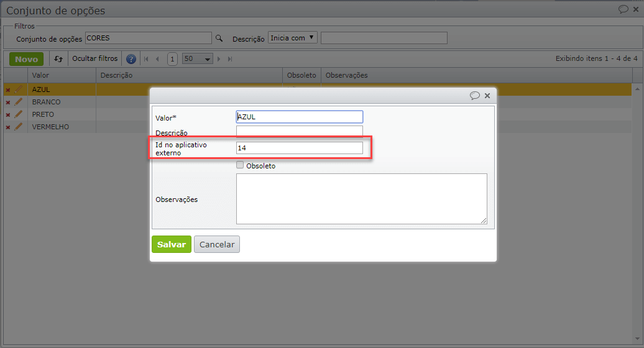
Task: Go to previous page of results
Action: click(157, 59)
